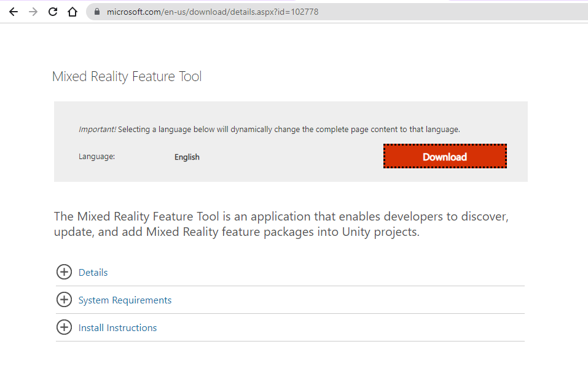The image size is (588, 371).
Task: Expand Install Instructions plus icon
Action: click(x=64, y=327)
